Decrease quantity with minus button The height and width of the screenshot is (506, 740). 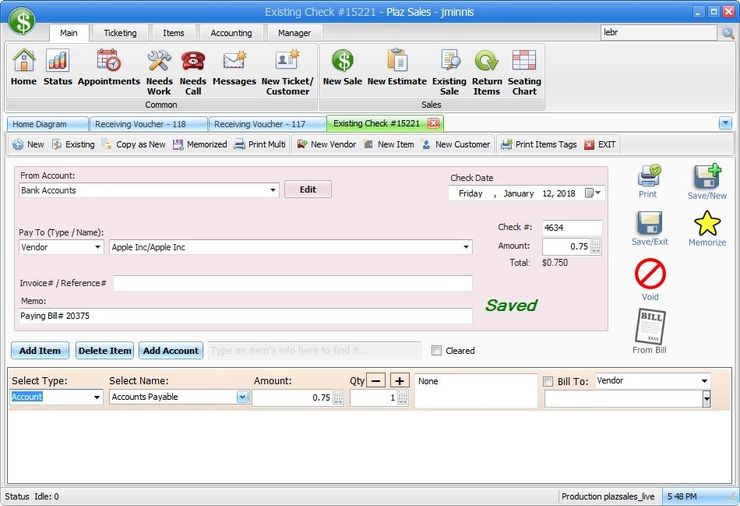[376, 380]
